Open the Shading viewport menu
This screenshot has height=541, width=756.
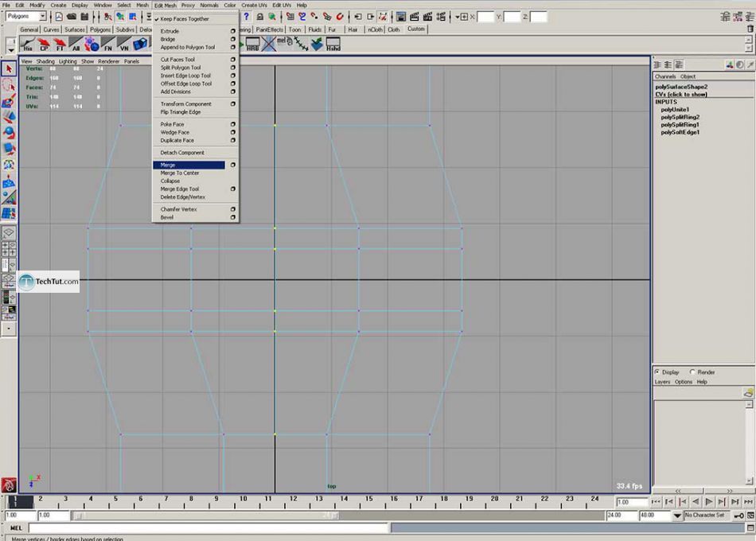[45, 62]
